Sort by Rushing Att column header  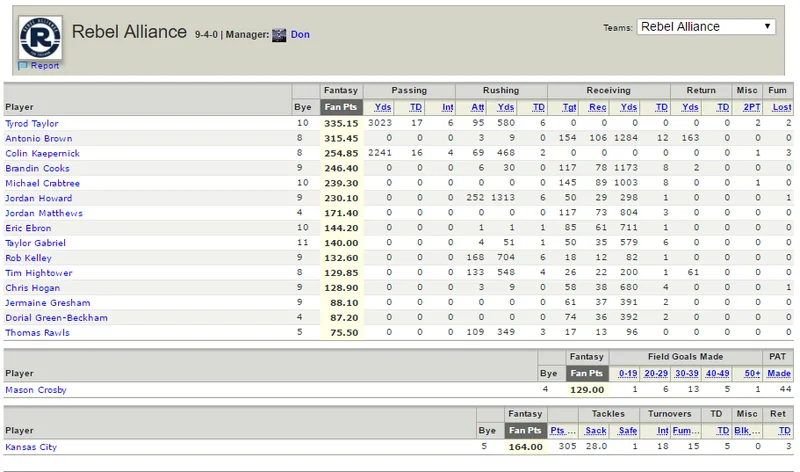click(478, 107)
